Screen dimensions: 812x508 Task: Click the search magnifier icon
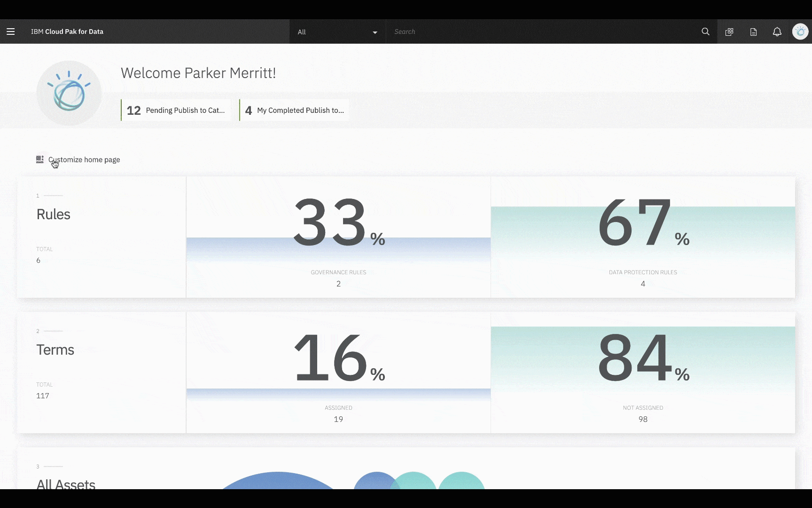click(705, 32)
